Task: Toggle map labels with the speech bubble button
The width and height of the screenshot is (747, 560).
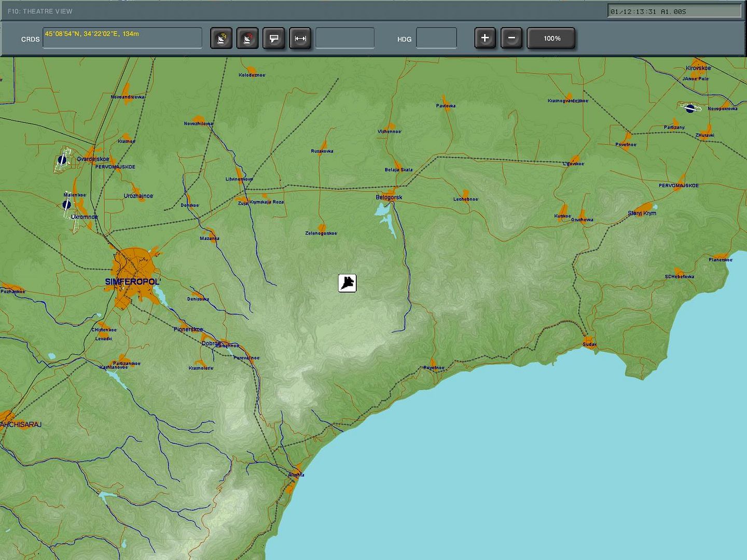Action: click(x=274, y=38)
